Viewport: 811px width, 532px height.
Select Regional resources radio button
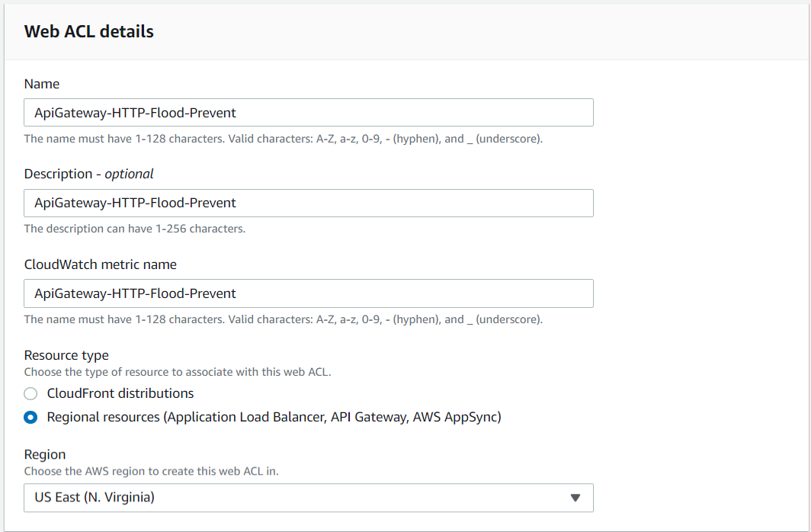[x=30, y=417]
